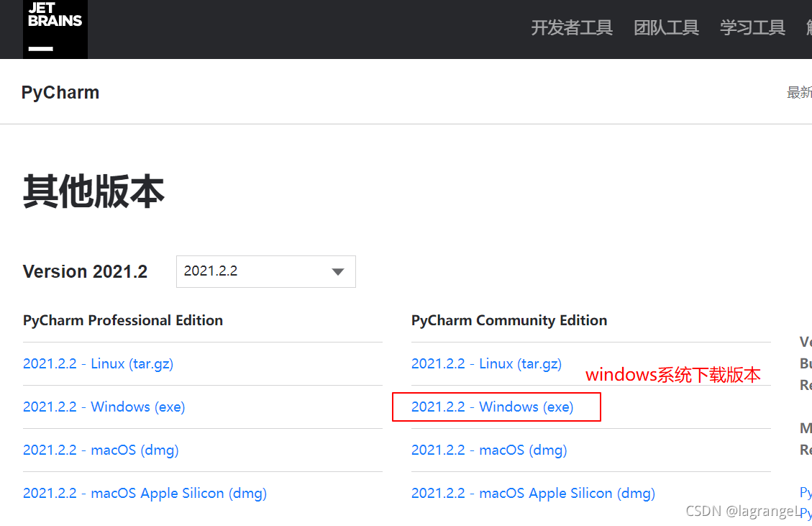The height and width of the screenshot is (526, 812).
Task: Click the version dropdown arrow
Action: click(338, 271)
